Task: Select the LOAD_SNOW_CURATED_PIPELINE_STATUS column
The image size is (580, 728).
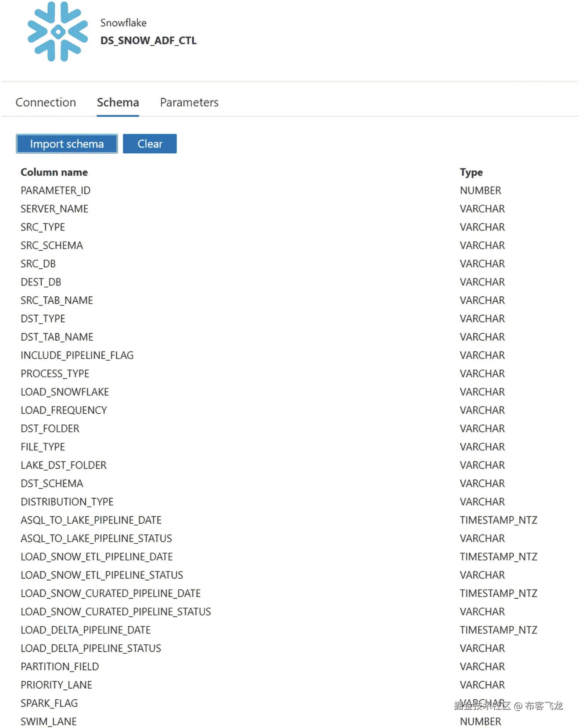Action: click(x=116, y=612)
